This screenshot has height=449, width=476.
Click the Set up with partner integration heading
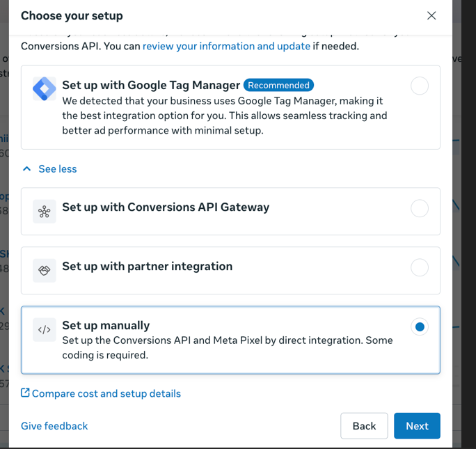click(147, 267)
